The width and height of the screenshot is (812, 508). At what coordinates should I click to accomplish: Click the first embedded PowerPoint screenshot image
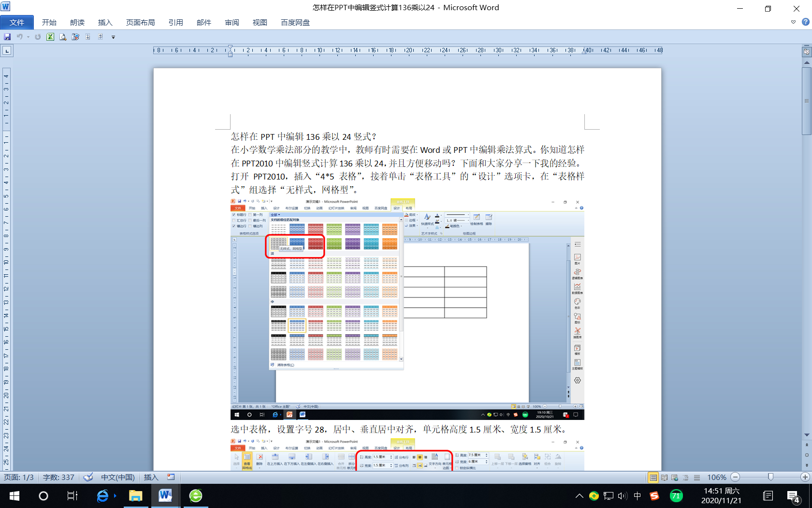click(407, 309)
